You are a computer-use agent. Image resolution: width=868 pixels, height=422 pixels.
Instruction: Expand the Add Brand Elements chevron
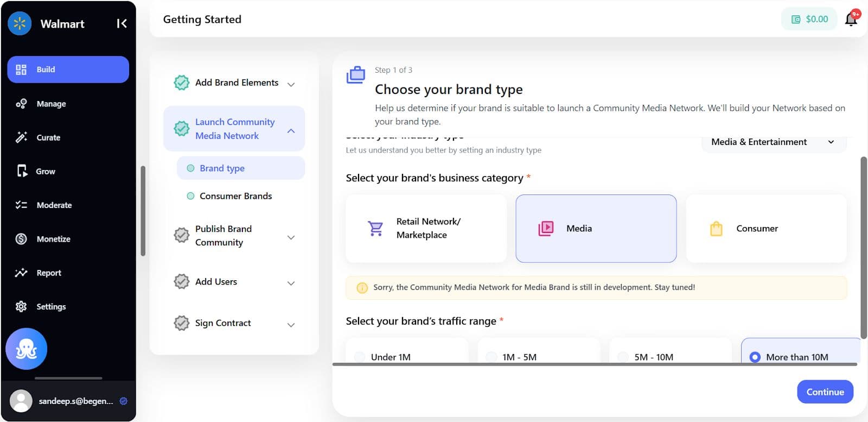(291, 84)
